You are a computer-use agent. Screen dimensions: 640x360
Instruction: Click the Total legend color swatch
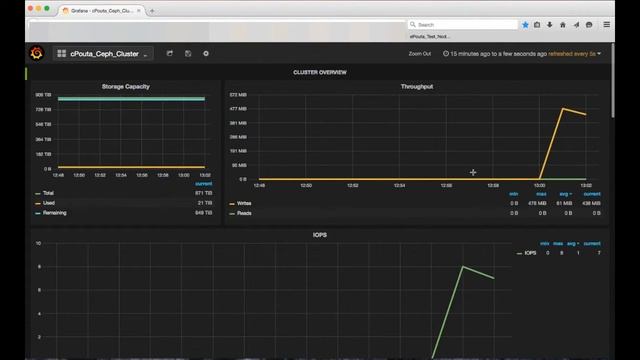[38, 193]
